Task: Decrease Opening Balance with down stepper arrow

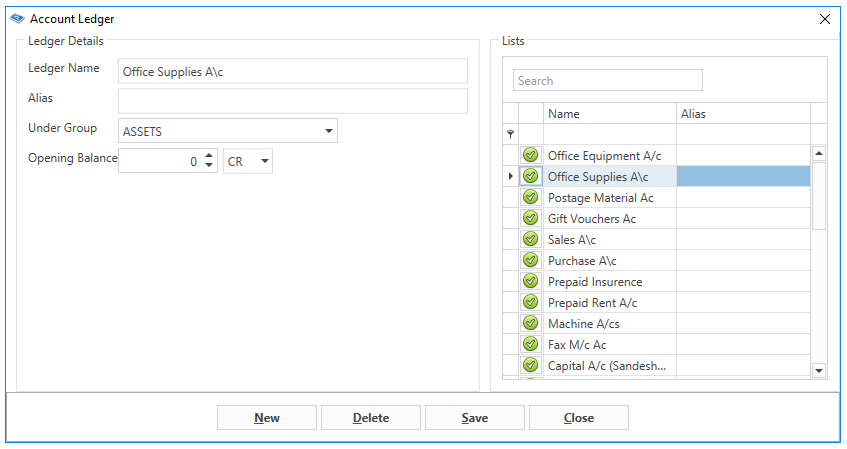Action: [x=209, y=165]
